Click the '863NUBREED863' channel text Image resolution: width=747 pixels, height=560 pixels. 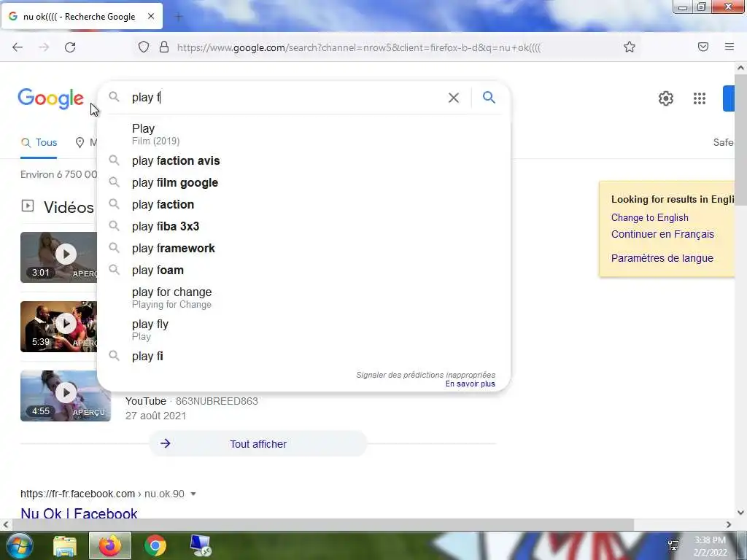(217, 401)
